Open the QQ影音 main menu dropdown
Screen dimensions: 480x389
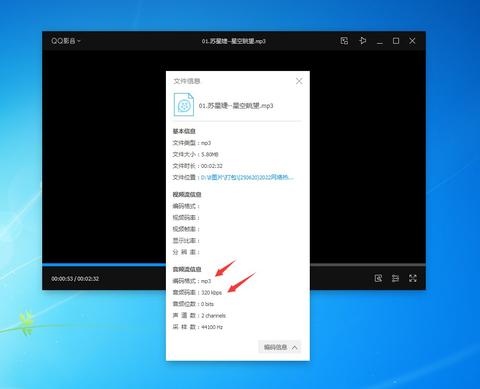click(x=66, y=41)
